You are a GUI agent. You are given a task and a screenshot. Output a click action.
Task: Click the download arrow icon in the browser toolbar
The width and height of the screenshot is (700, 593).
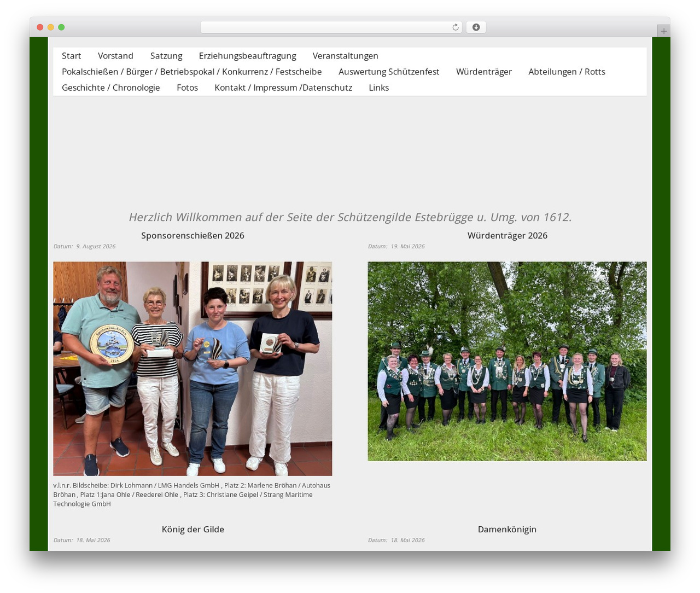click(476, 27)
